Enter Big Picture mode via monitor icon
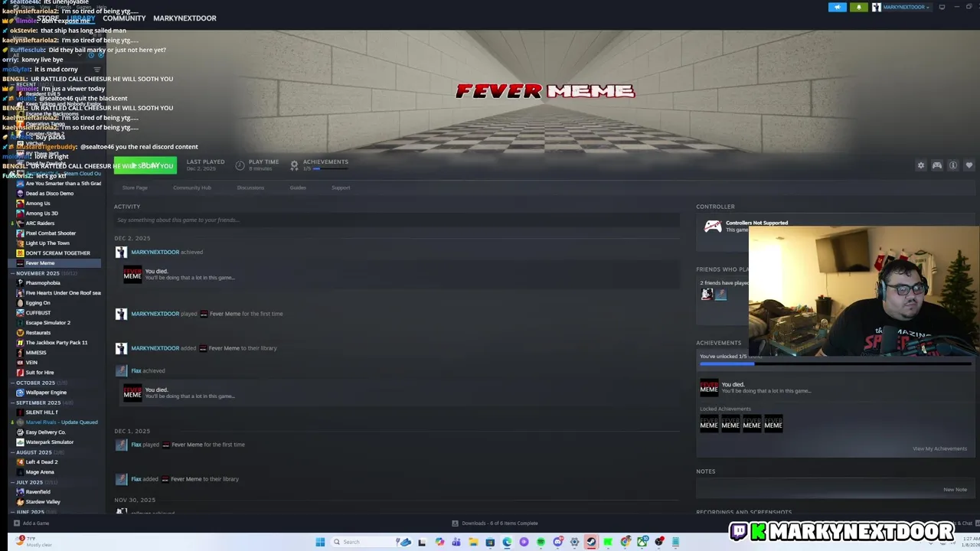This screenshot has height=551, width=980. point(942,7)
